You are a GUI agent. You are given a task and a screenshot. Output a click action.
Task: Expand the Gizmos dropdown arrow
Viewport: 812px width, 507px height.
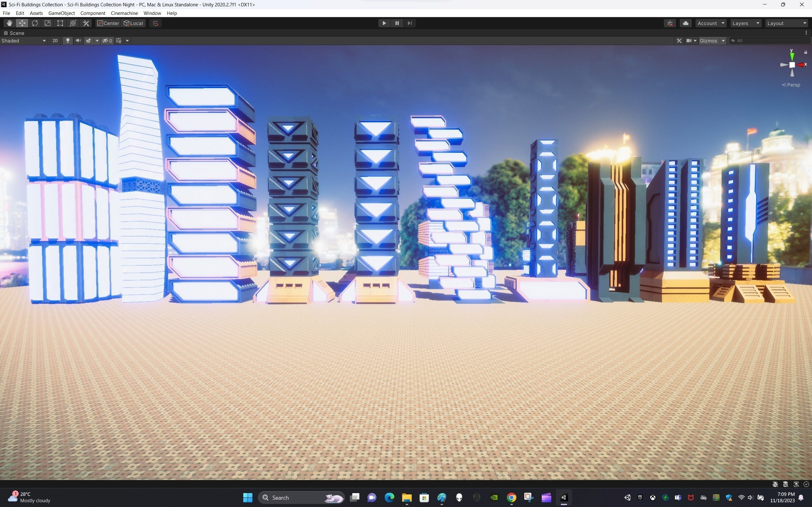click(723, 41)
